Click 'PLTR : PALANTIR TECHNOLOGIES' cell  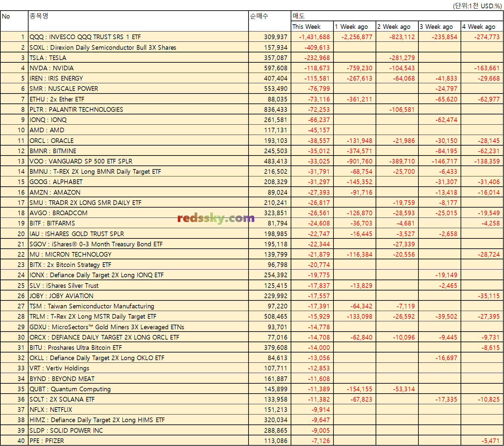click(138, 109)
